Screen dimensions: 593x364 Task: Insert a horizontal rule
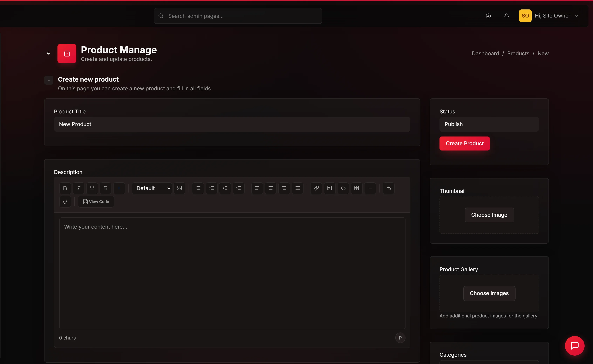(370, 188)
